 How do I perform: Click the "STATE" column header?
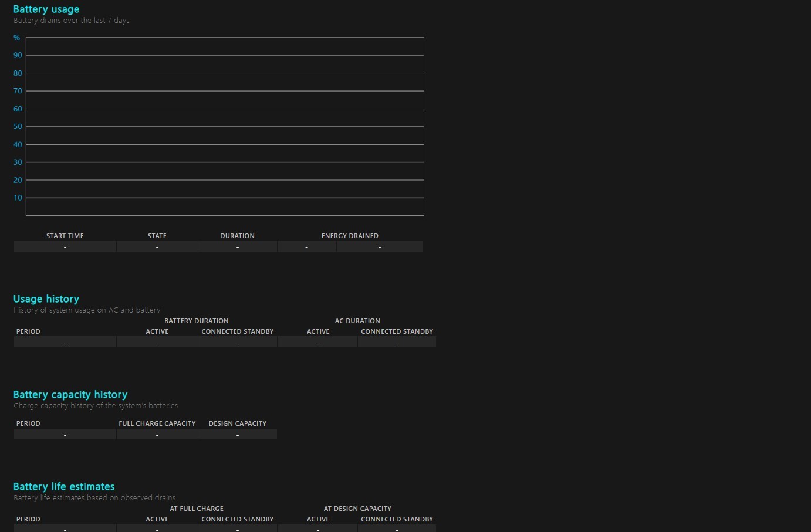(157, 236)
